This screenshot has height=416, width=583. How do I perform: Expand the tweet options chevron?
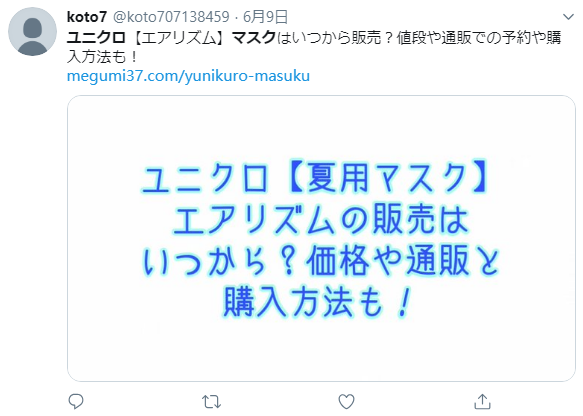click(x=568, y=17)
